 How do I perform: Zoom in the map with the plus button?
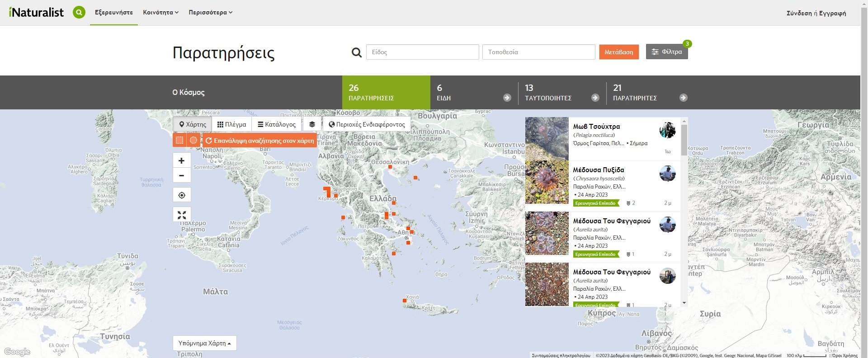[x=182, y=160]
